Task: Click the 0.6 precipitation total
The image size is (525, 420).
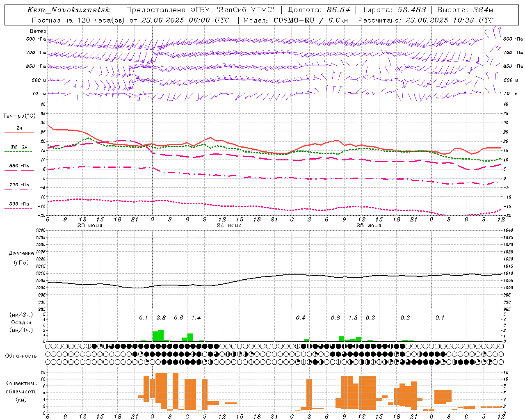Action: click(x=178, y=318)
